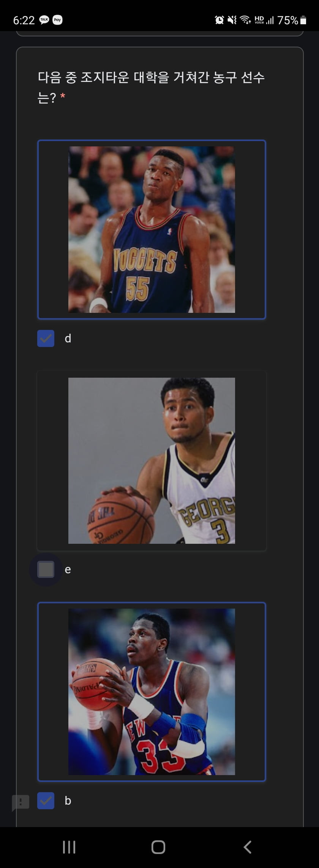Tap the 6:22 clock in status bar
Image resolution: width=319 pixels, height=868 pixels.
tap(24, 20)
